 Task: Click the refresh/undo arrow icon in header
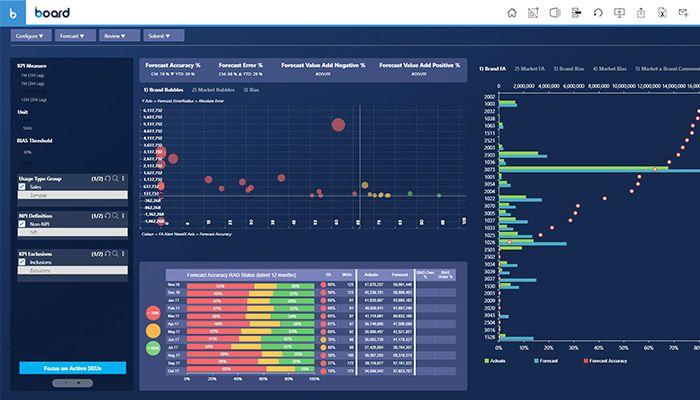click(x=598, y=13)
